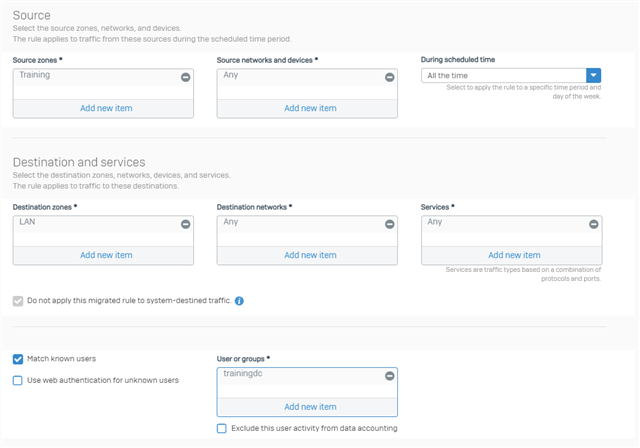Open the All the time combo box
Image resolution: width=640 pixels, height=448 pixels.
[x=511, y=75]
